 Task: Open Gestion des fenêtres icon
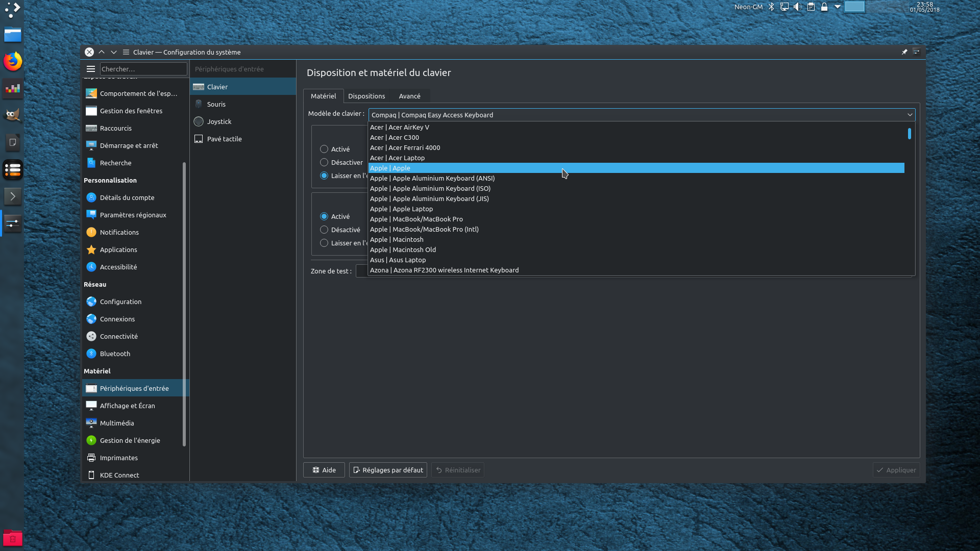click(x=91, y=111)
